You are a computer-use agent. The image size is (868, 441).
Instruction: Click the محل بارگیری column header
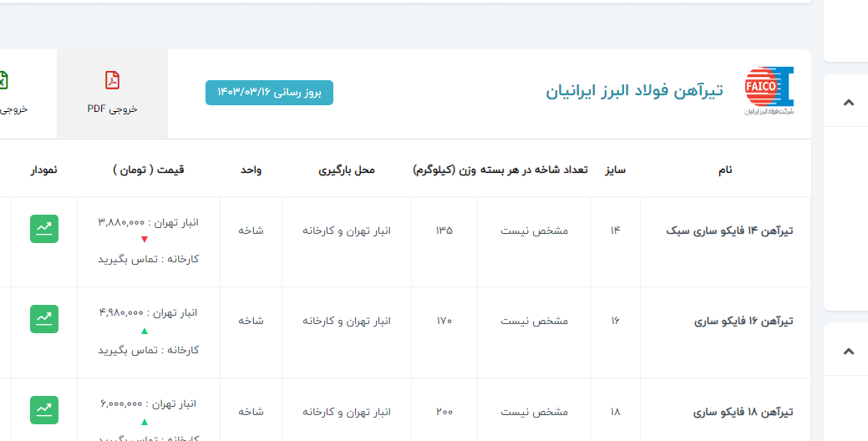click(347, 170)
